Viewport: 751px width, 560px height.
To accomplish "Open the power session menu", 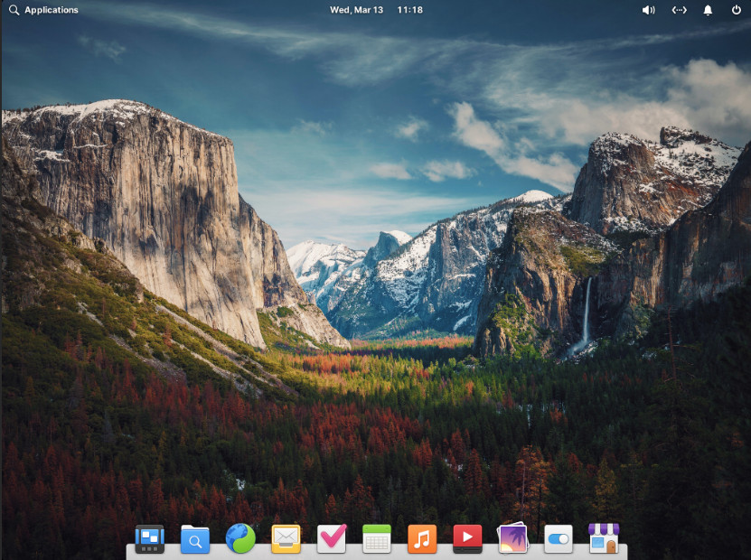I will (x=737, y=10).
